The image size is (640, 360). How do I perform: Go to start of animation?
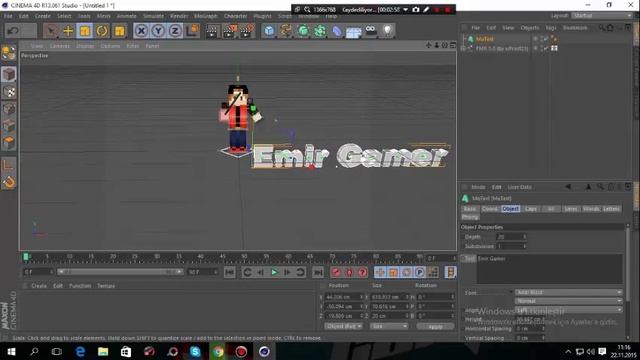point(230,272)
